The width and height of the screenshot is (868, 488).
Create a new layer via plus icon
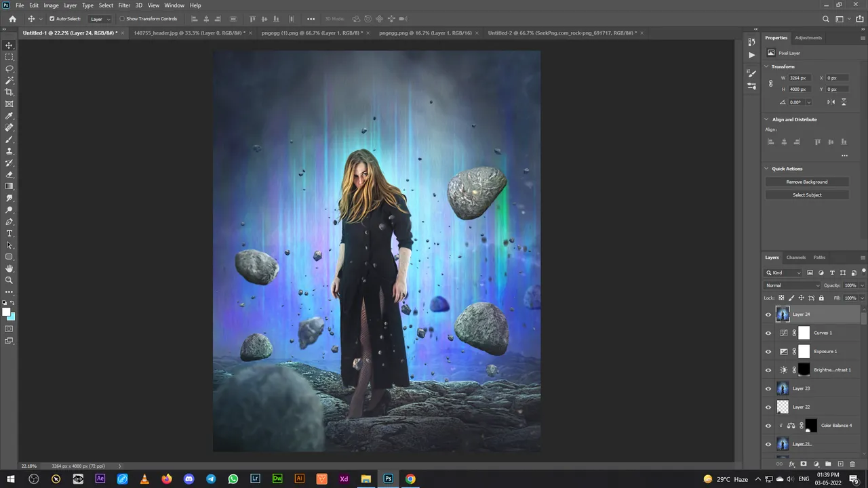[840, 464]
